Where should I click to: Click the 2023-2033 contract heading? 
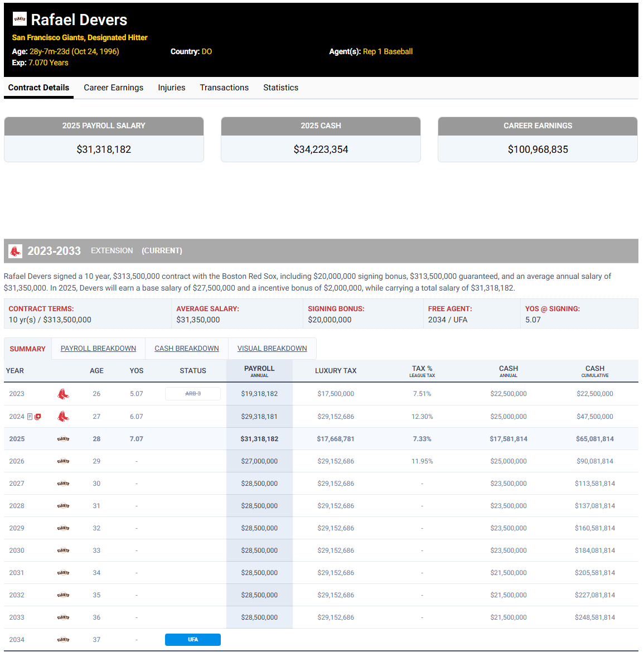(x=54, y=251)
